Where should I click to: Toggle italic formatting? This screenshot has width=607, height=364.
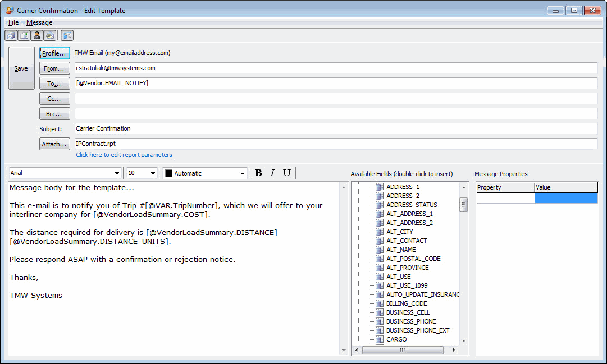(x=272, y=173)
